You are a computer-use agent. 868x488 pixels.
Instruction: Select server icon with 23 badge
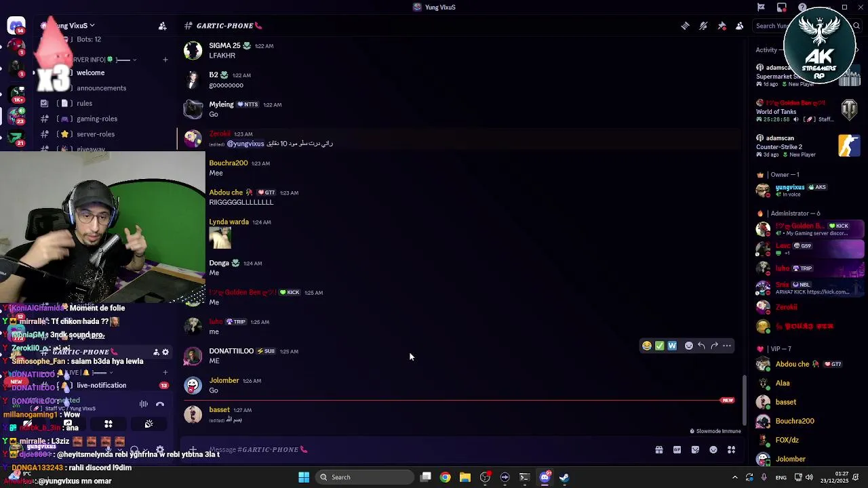tap(16, 115)
